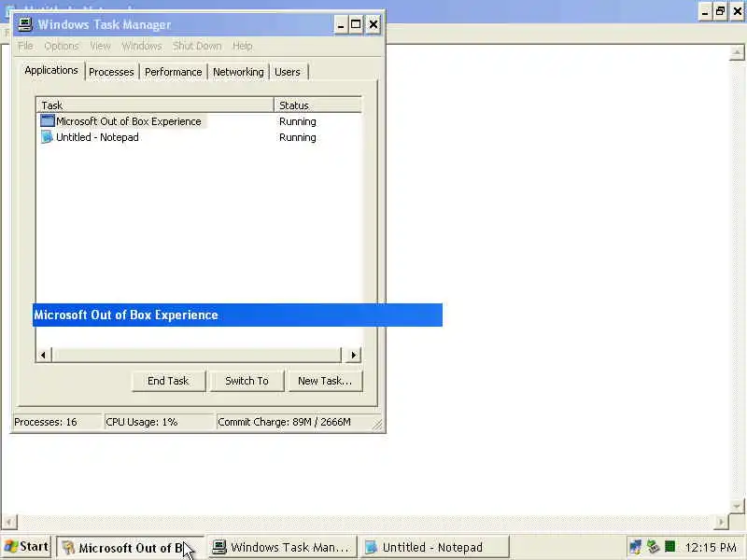
Task: Switch to Microsoft Out of Box taskbar button
Action: coord(130,548)
